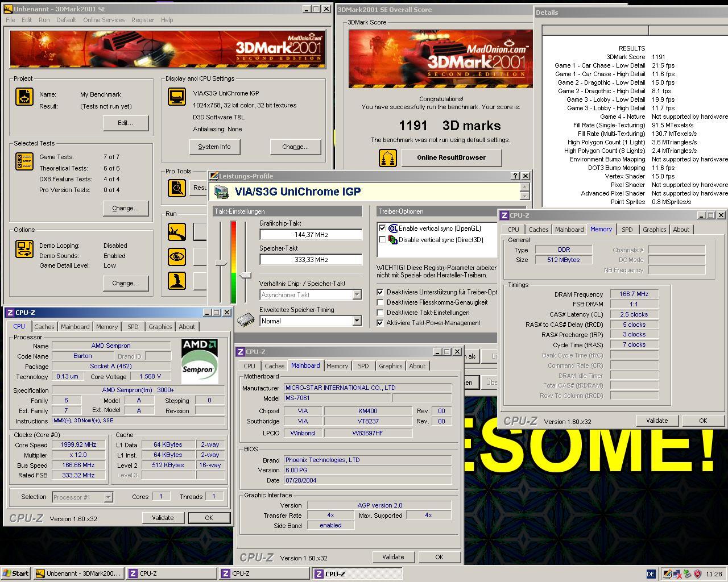Toggle Deaktiviere Unterstützung für Treiber-Opt checkbox
The width and height of the screenshot is (728, 582).
(380, 292)
